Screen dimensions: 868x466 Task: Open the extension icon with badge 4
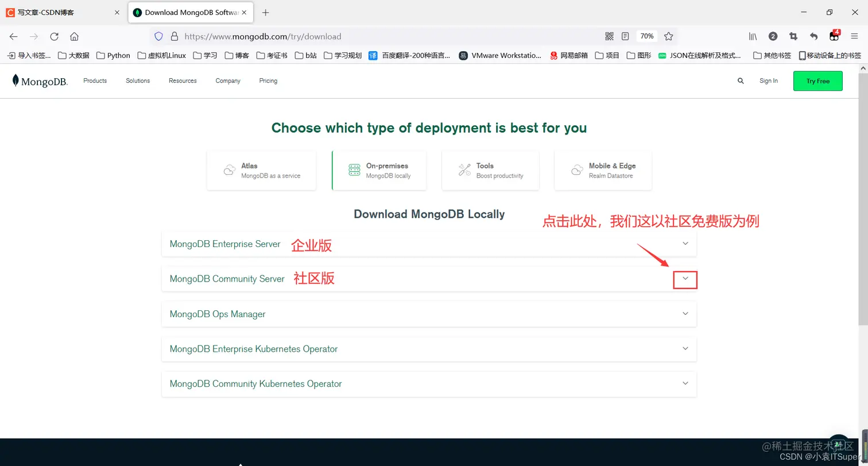pyautogui.click(x=834, y=36)
